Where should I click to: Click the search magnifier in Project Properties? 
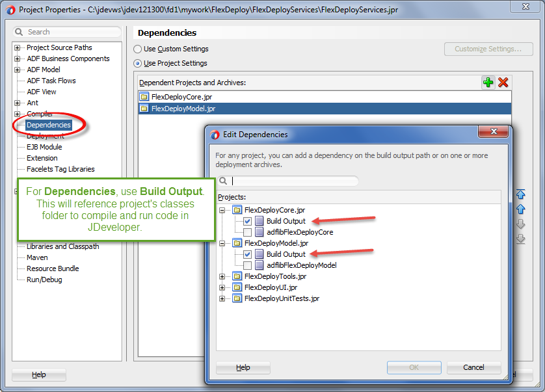tap(19, 32)
